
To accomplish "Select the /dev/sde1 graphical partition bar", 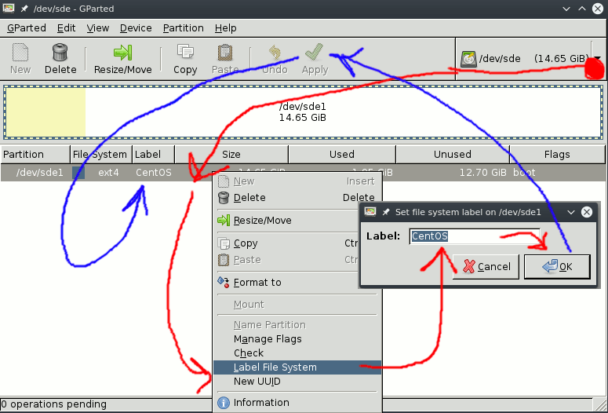I will 303,112.
